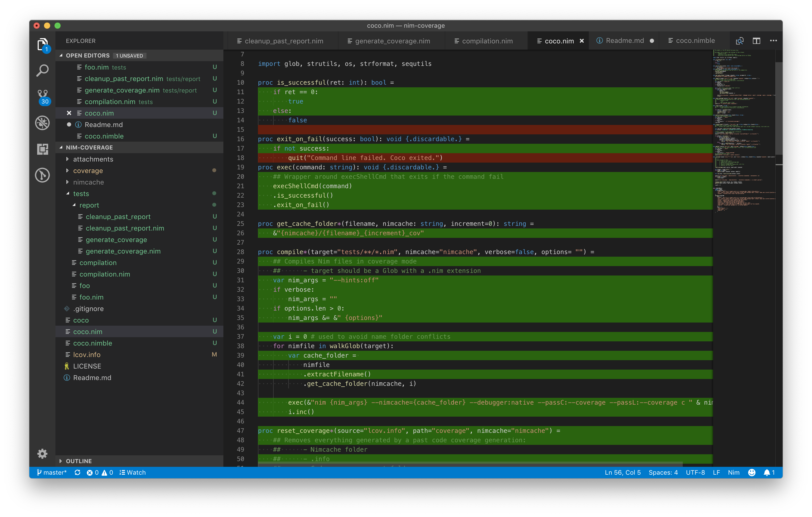Change language mode Nim in status bar
812x517 pixels.
(734, 473)
